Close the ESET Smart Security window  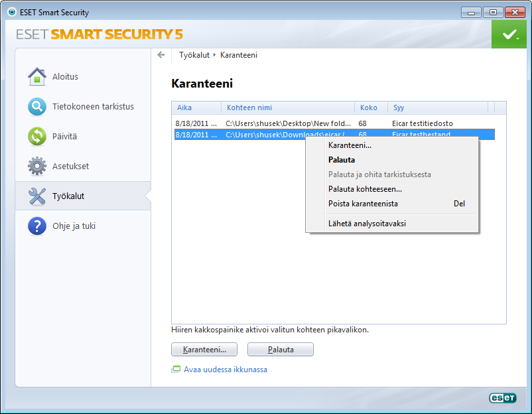click(x=515, y=13)
